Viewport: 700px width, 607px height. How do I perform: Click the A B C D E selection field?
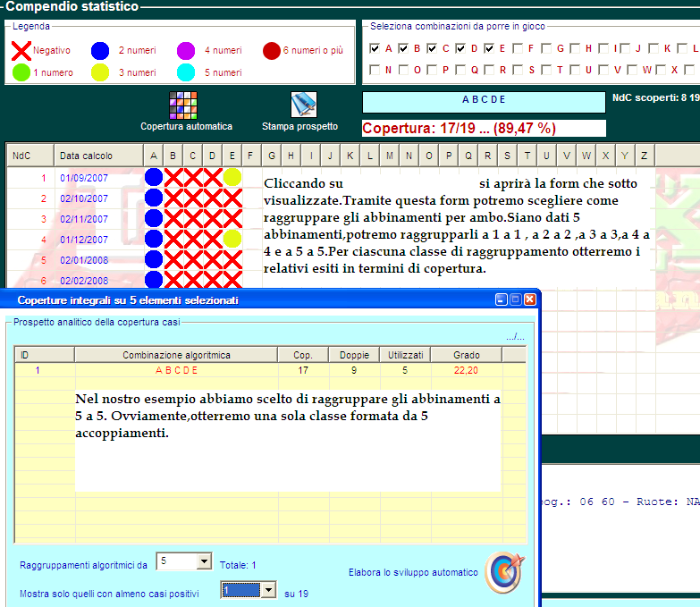[x=484, y=102]
